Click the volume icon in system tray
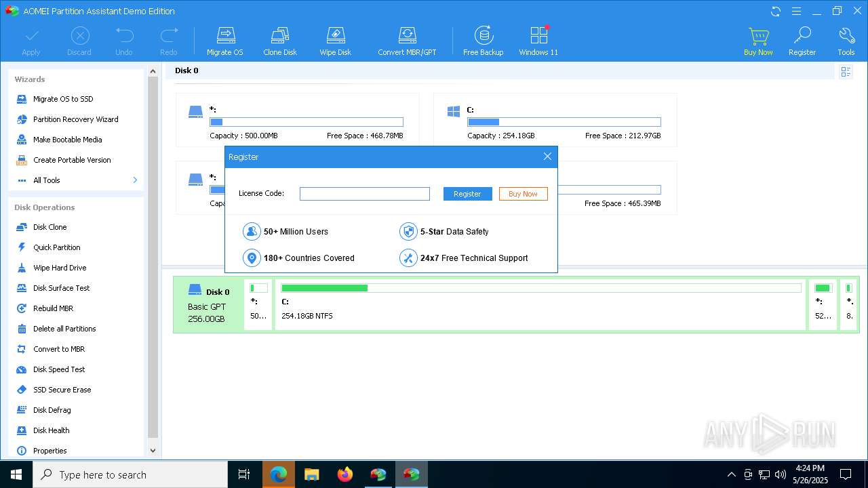 coord(780,474)
